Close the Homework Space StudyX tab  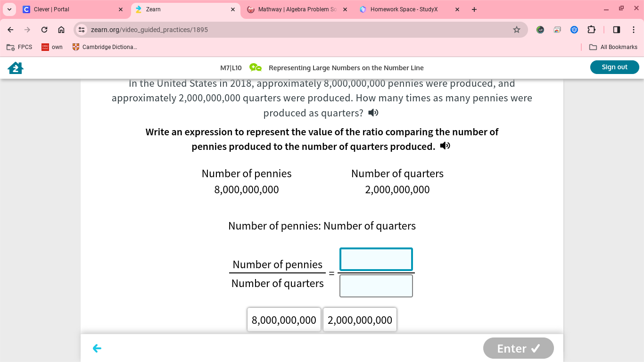coord(457,9)
